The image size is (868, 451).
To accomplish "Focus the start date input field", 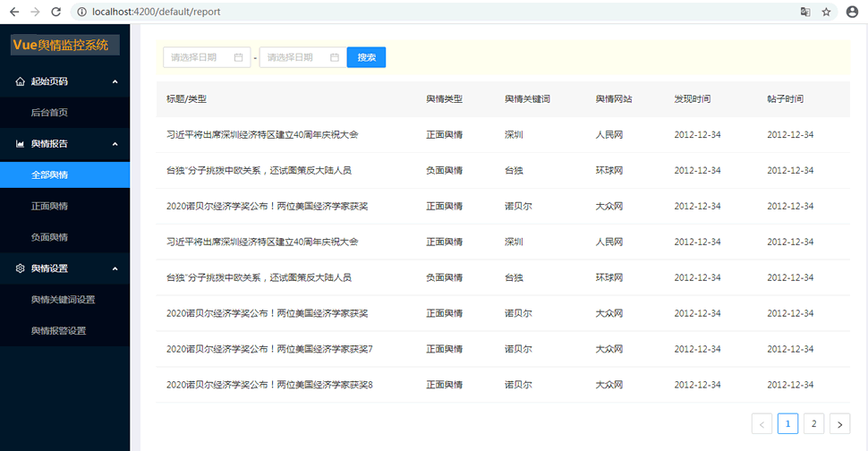I will 207,57.
